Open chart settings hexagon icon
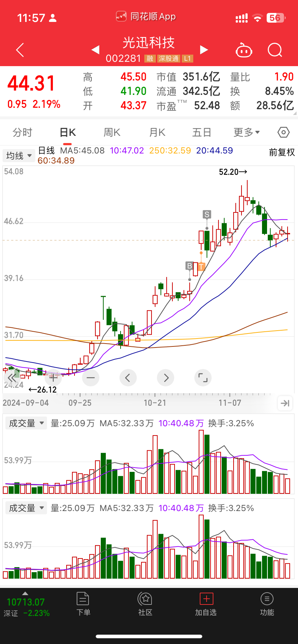Viewport: 298px width, 644px height. click(284, 133)
